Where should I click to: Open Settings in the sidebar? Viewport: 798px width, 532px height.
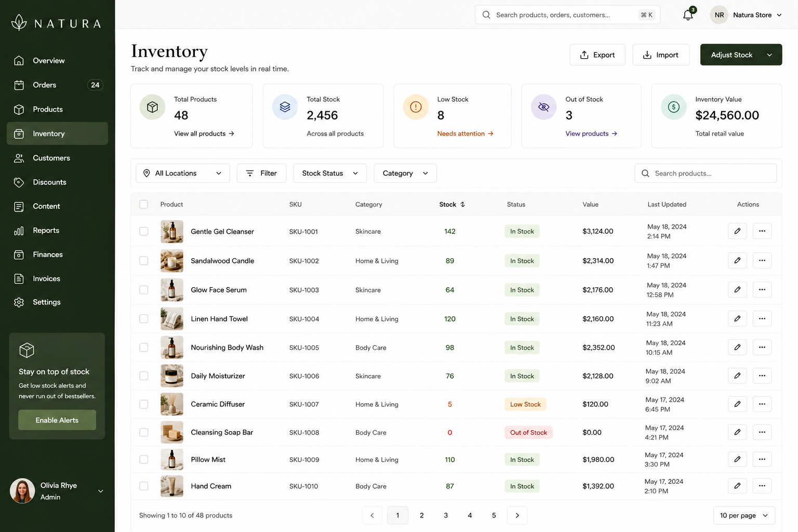point(57,302)
